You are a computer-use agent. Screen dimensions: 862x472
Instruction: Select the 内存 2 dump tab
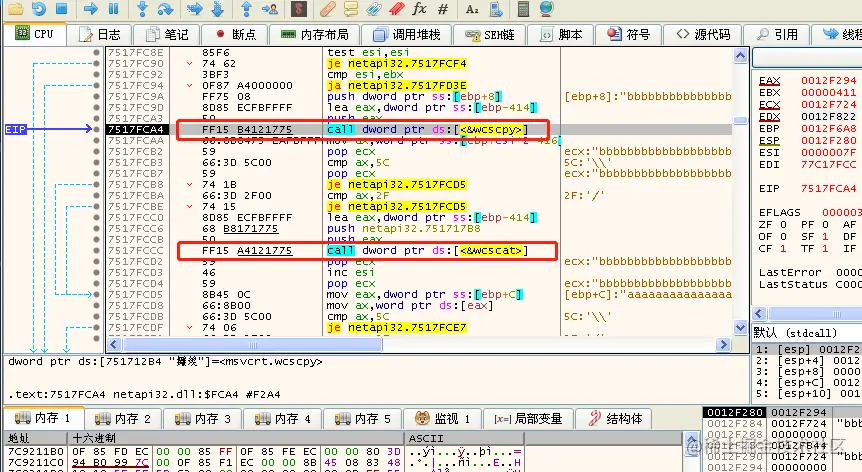(123, 419)
